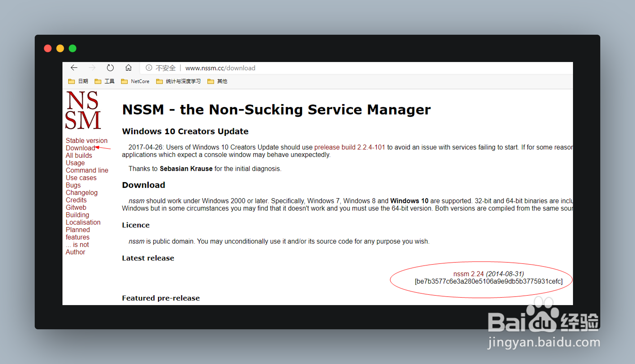
Task: Open the Changelog sidebar link
Action: click(82, 193)
